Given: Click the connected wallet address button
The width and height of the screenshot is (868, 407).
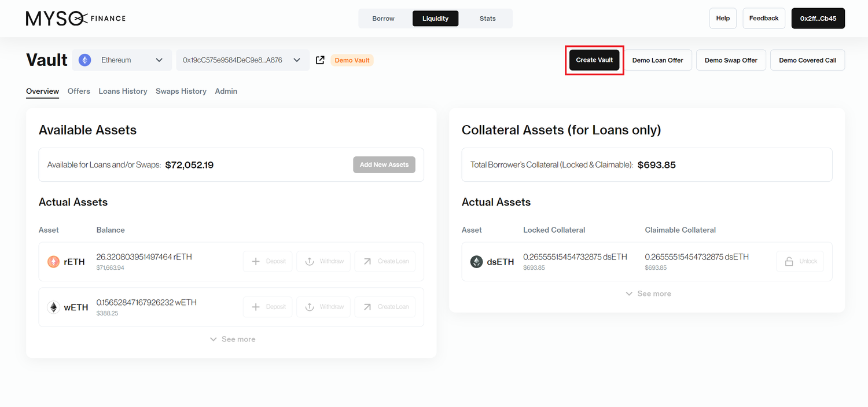Looking at the screenshot, I should tap(818, 19).
